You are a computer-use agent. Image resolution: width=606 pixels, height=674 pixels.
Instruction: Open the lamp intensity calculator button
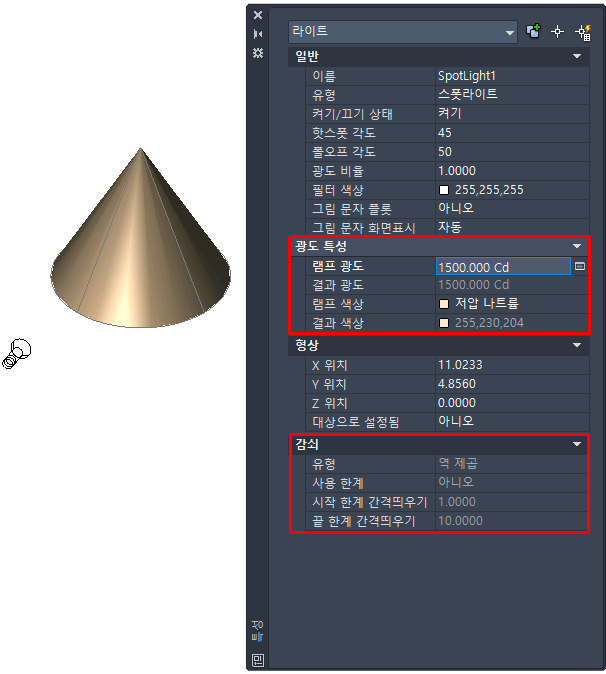click(579, 267)
